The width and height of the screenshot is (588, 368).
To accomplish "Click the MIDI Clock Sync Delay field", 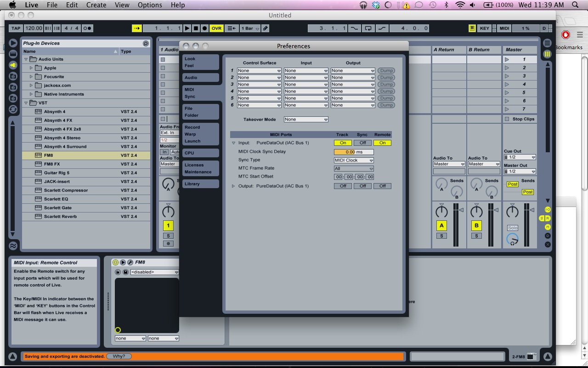I will [354, 152].
